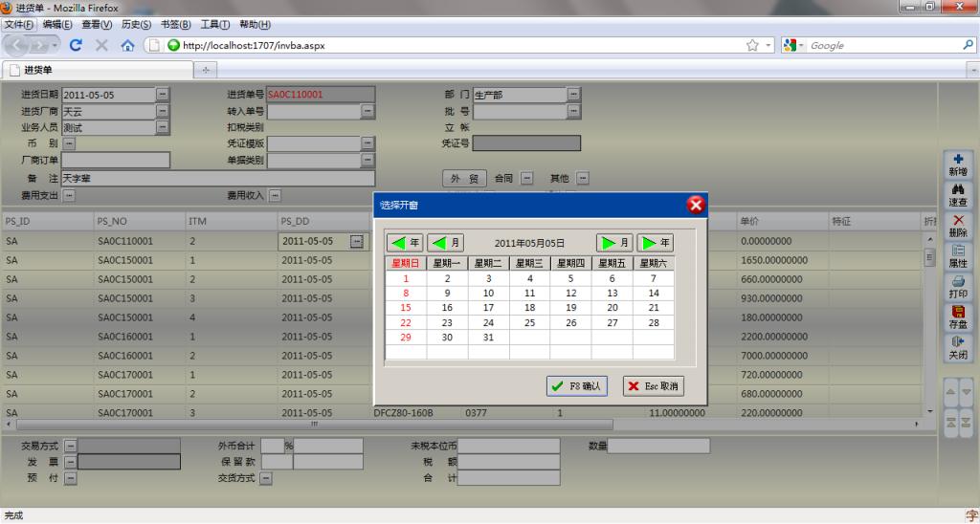Click the 厂商订单 input field
Screen dimensions: 980x524
(116, 161)
